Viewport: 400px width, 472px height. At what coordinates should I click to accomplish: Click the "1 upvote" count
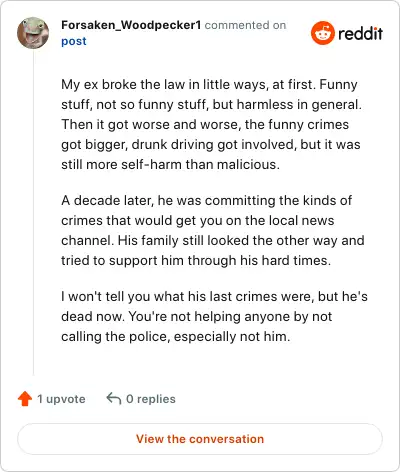tap(61, 399)
